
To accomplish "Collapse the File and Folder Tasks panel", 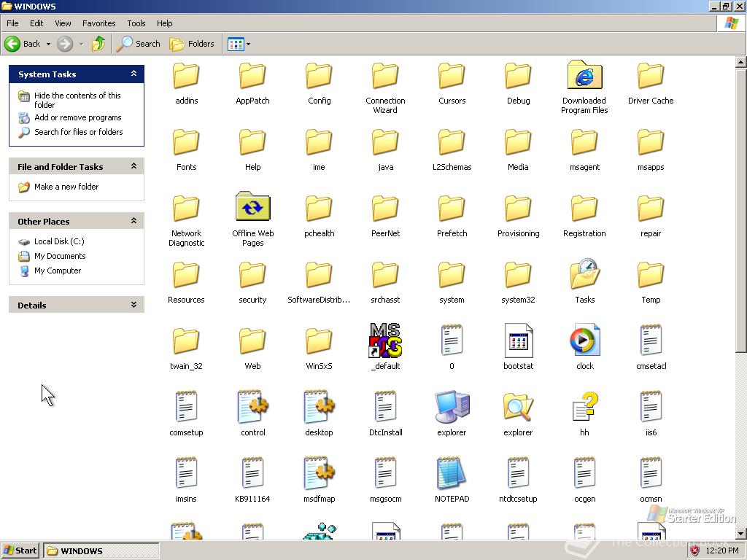I will tap(134, 166).
